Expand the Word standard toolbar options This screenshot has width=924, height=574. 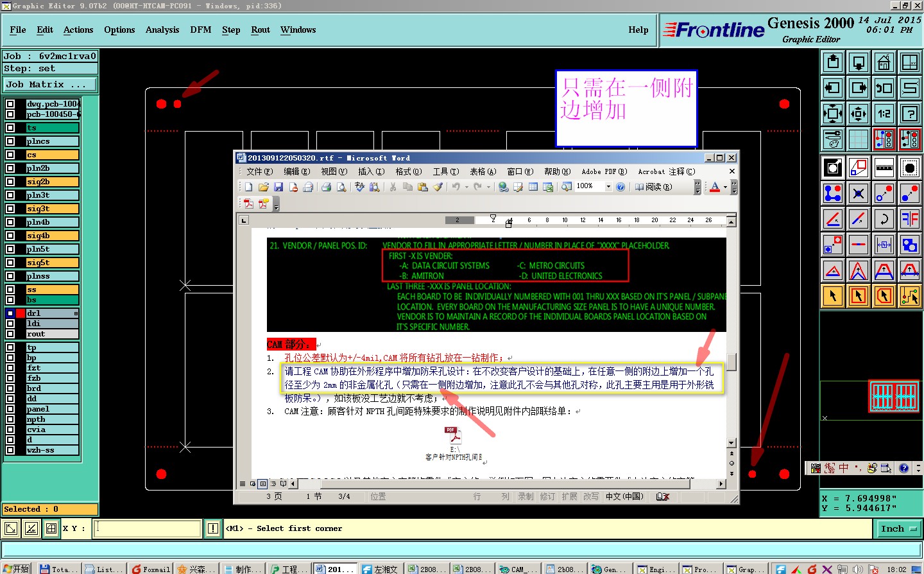[697, 187]
